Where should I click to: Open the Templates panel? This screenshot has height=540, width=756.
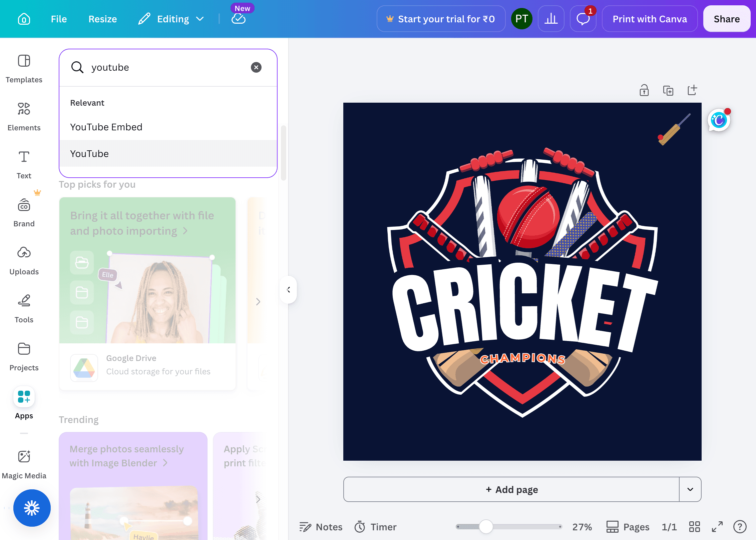point(24,69)
